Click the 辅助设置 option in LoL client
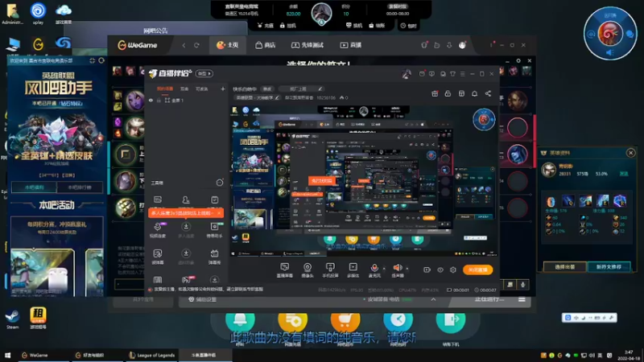This screenshot has height=362, width=644. coord(202,299)
